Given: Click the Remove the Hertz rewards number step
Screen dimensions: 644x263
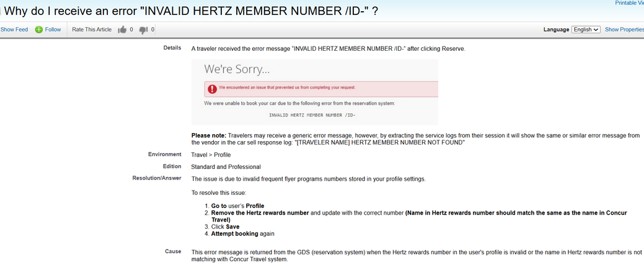Looking at the screenshot, I should point(419,216).
